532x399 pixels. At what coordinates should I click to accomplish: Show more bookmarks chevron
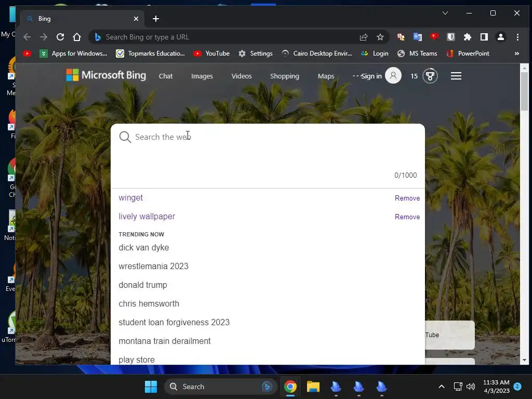click(517, 54)
